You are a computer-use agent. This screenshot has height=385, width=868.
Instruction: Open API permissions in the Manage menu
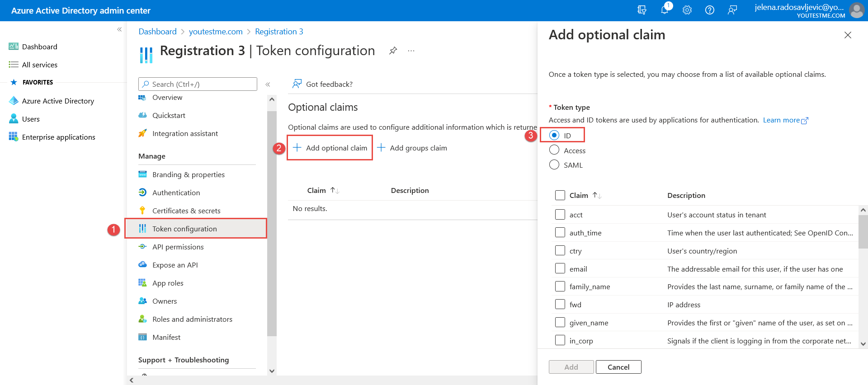pos(178,247)
